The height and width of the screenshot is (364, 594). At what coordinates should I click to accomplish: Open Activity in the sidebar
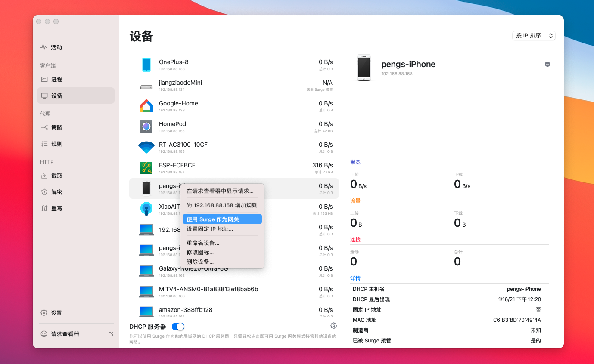[x=56, y=48]
